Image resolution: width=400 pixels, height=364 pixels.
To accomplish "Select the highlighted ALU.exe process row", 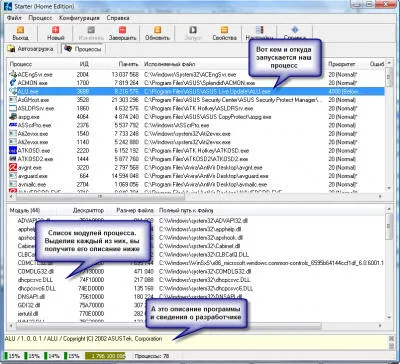I will 196,91.
